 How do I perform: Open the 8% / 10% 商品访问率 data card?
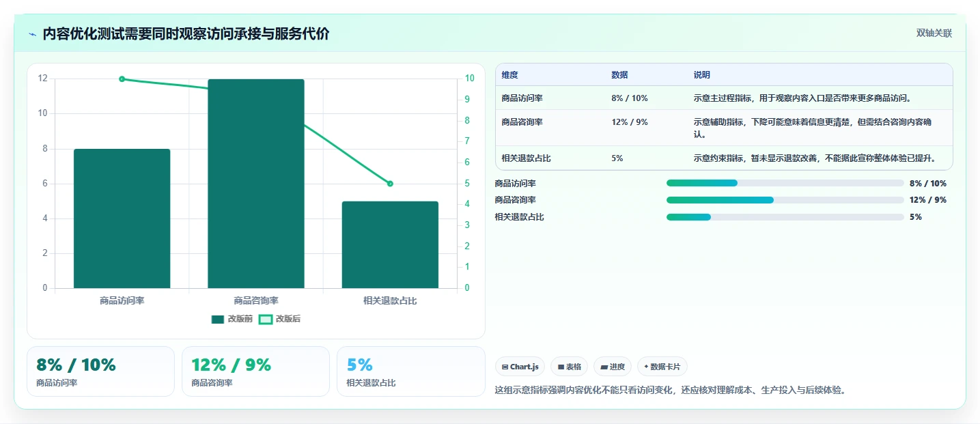(x=100, y=371)
